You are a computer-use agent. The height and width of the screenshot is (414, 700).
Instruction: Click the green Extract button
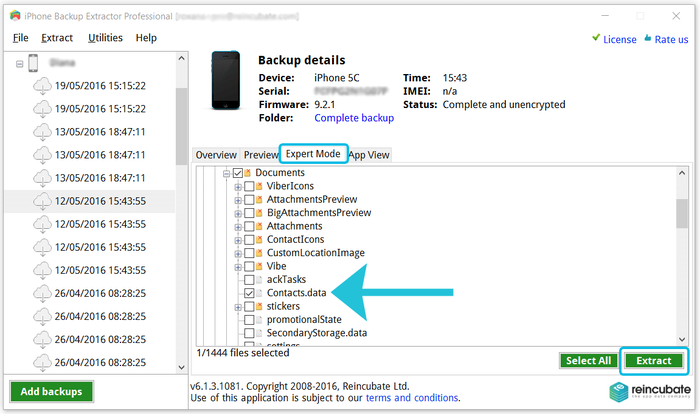654,360
